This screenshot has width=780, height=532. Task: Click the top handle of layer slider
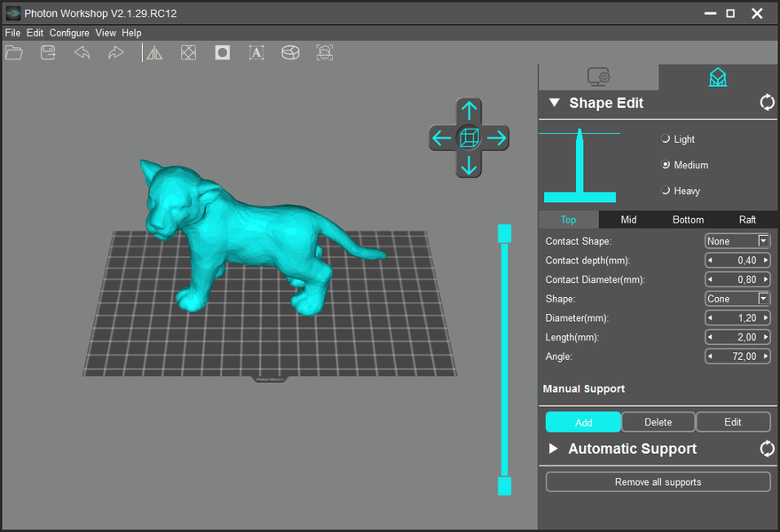click(x=504, y=232)
